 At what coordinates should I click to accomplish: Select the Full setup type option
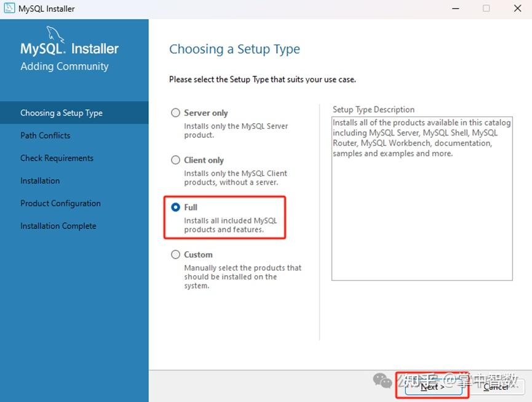pyautogui.click(x=175, y=207)
